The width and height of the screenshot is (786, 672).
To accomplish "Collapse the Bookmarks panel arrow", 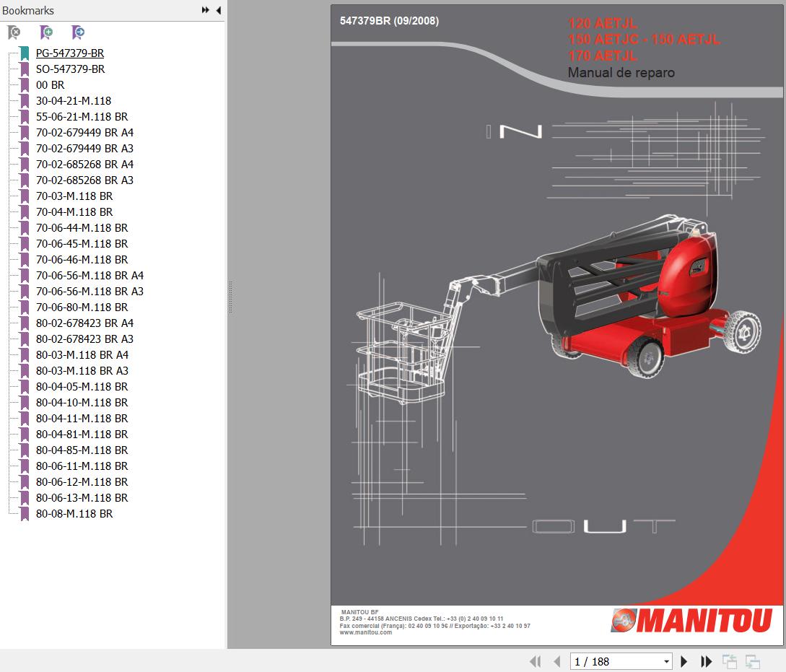I will pos(219,10).
